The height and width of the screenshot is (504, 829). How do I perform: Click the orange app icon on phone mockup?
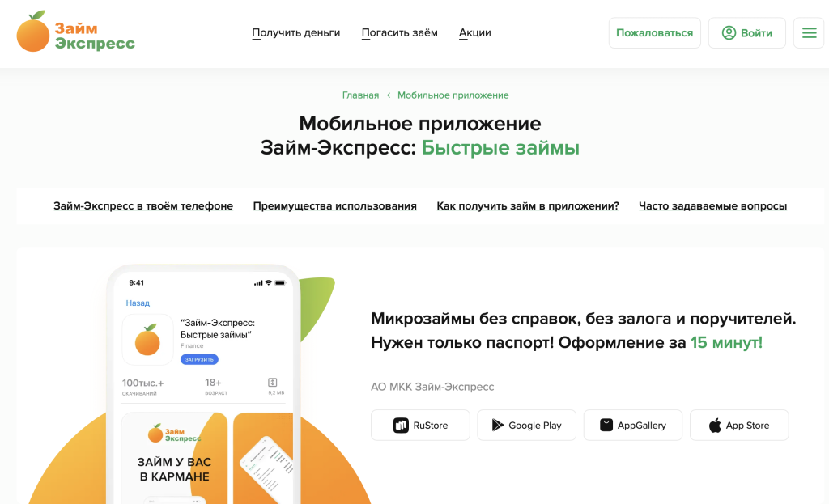(147, 340)
